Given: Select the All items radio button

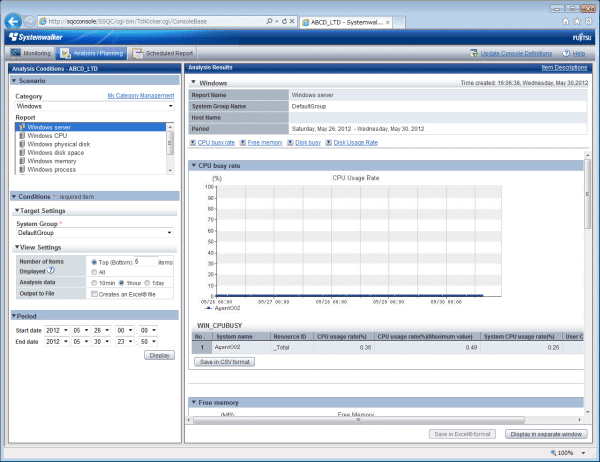Looking at the screenshot, I should (94, 272).
